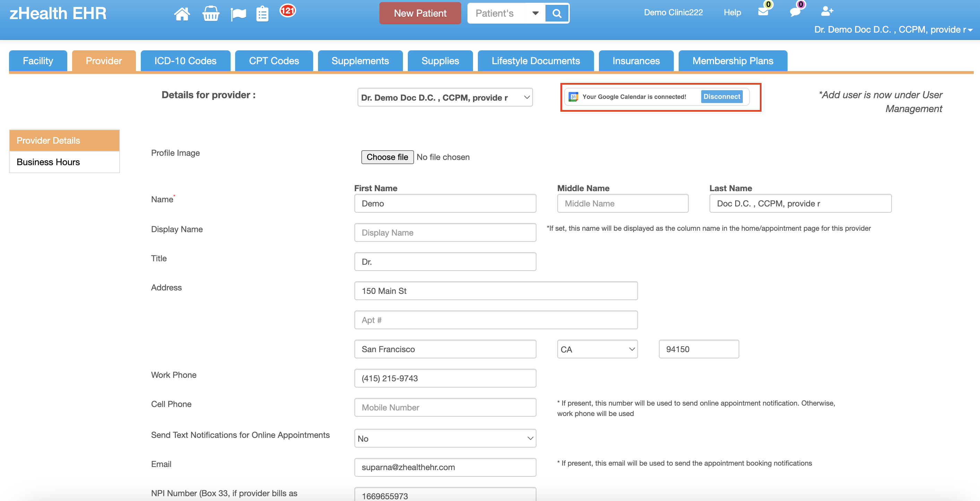Open the shopping basket icon

(x=211, y=14)
